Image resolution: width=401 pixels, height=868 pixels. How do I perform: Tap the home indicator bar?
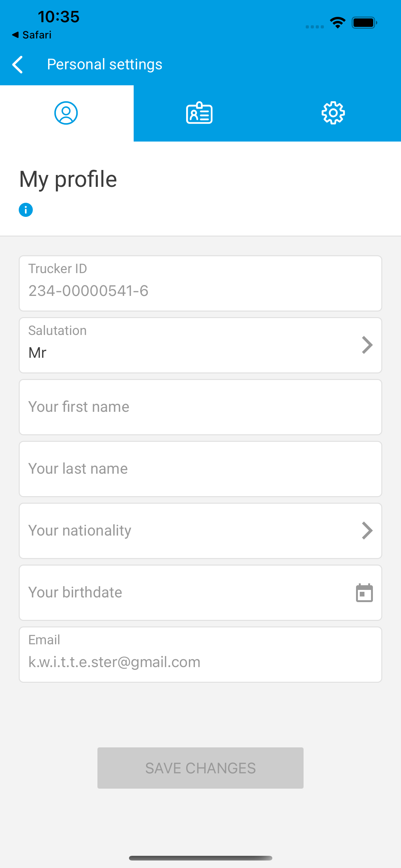(x=200, y=858)
